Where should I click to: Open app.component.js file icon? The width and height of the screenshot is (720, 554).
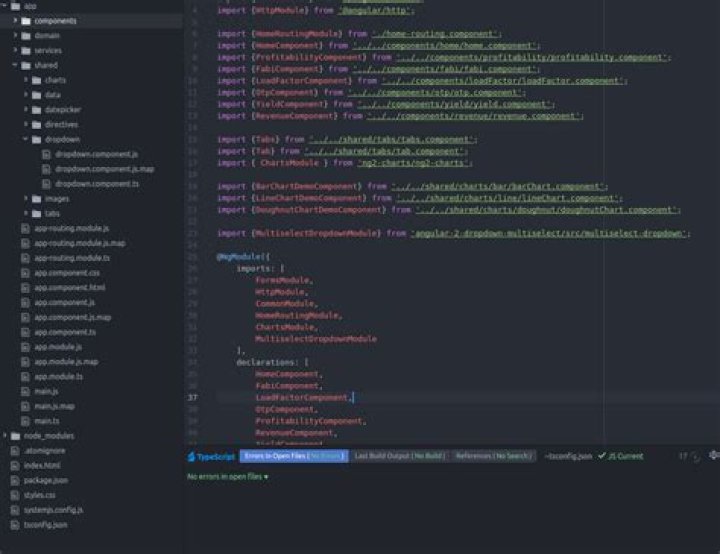pyautogui.click(x=26, y=302)
